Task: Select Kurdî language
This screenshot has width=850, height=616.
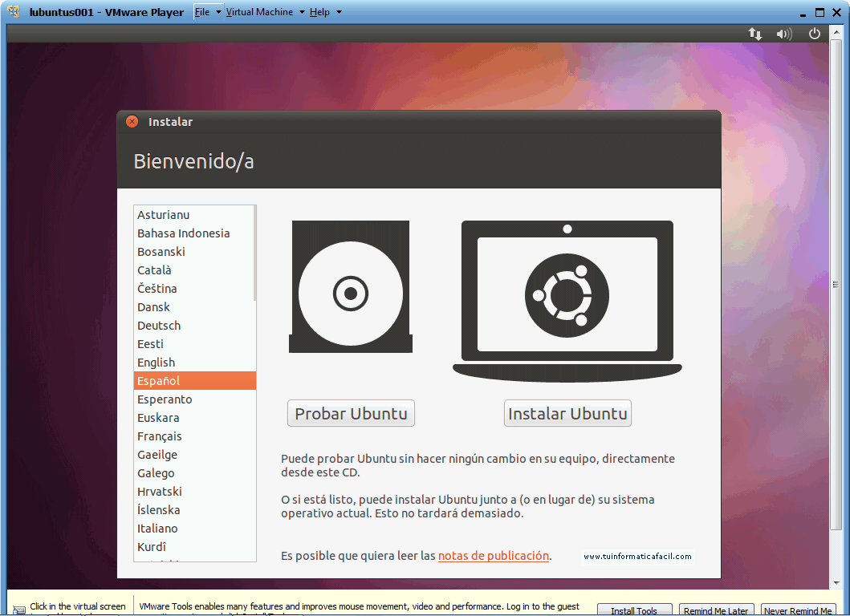Action: [194, 547]
